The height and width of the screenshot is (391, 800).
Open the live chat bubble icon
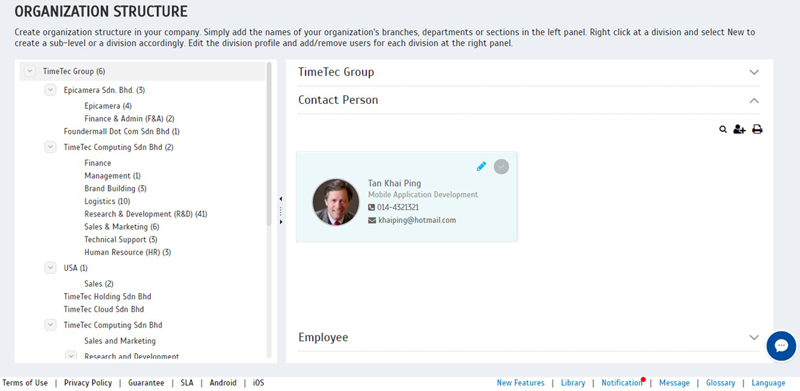click(781, 346)
